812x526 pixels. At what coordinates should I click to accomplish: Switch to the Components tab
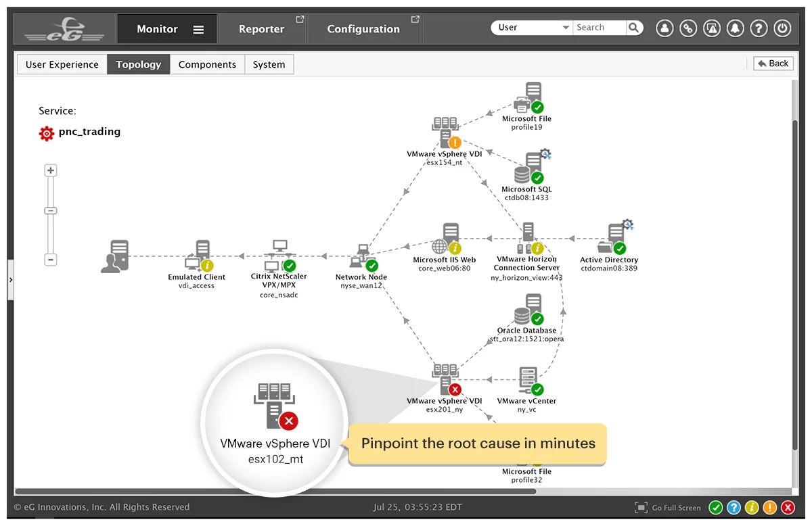(x=207, y=65)
